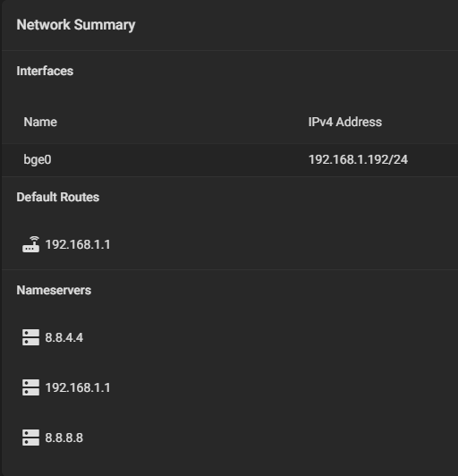Click the server icon next to 8.8.4.4
Image resolution: width=458 pixels, height=476 pixels.
30,337
